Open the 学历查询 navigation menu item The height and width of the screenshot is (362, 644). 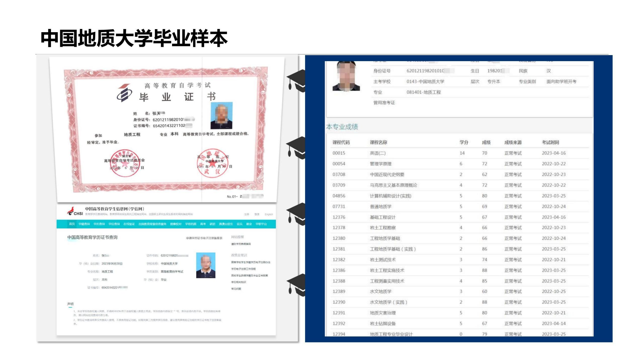coord(99,224)
